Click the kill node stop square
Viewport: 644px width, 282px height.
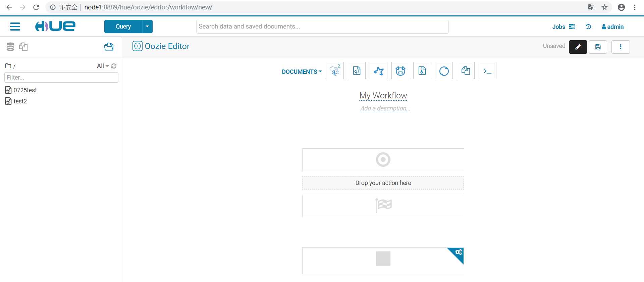383,258
